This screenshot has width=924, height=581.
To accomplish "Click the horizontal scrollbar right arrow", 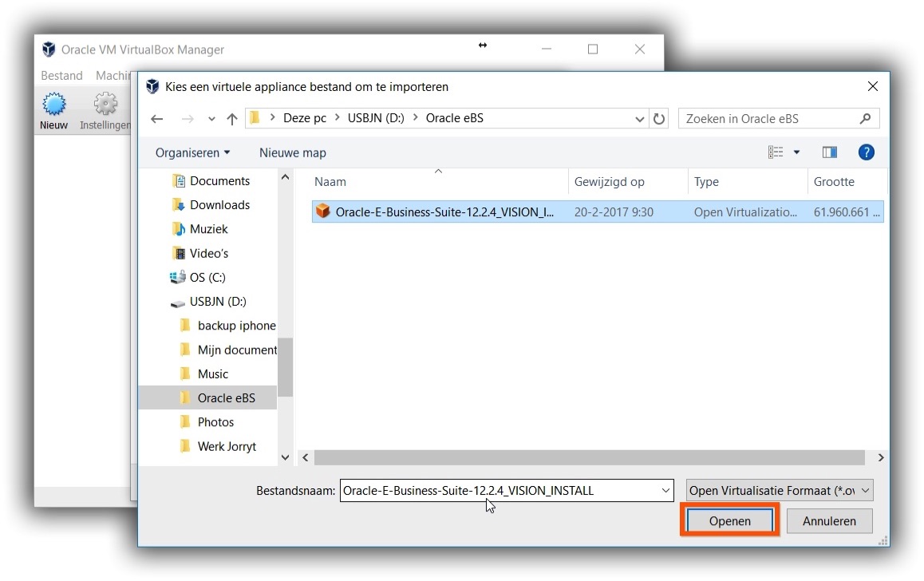I will pyautogui.click(x=880, y=458).
